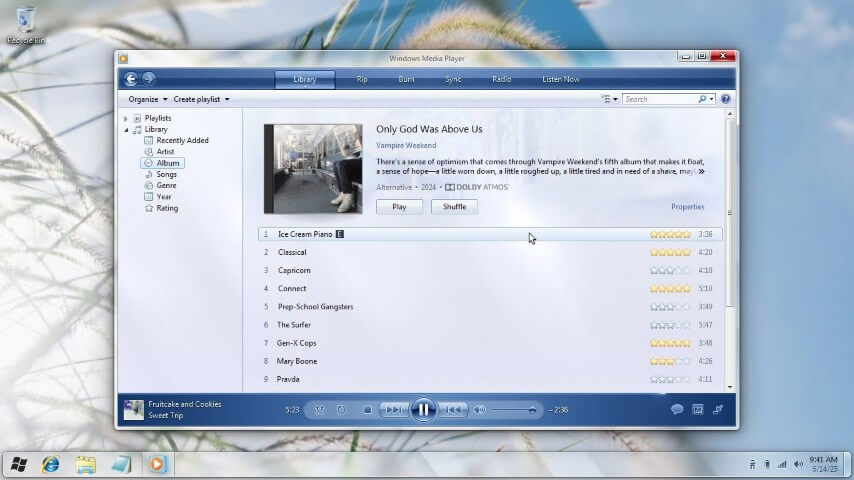The width and height of the screenshot is (854, 480).
Task: Switch to the Sync tab
Action: [453, 79]
